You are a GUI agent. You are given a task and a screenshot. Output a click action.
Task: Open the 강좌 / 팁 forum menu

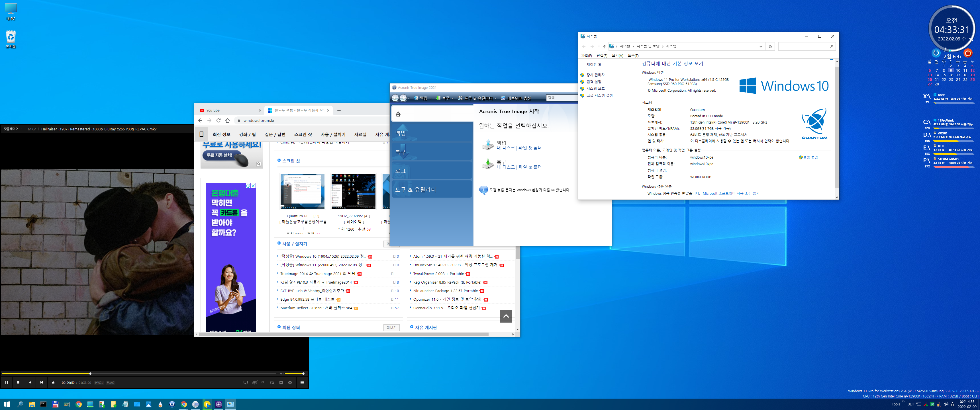point(247,134)
